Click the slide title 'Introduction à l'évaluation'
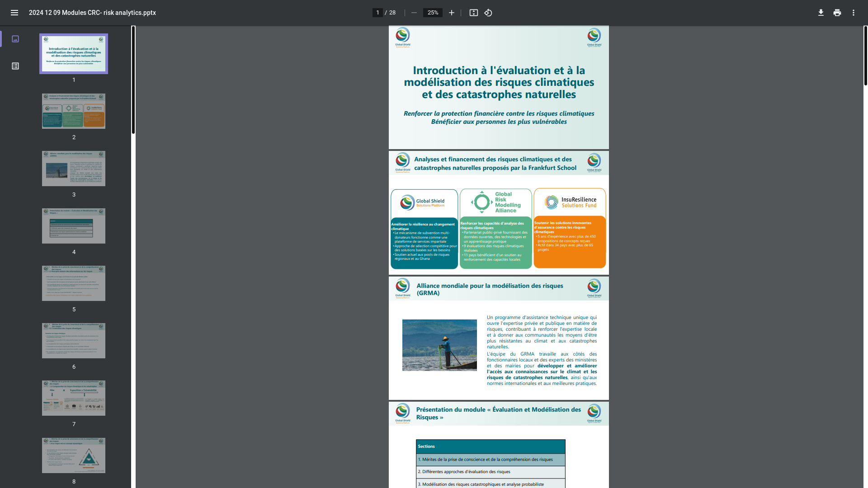The height and width of the screenshot is (488, 868). point(499,82)
